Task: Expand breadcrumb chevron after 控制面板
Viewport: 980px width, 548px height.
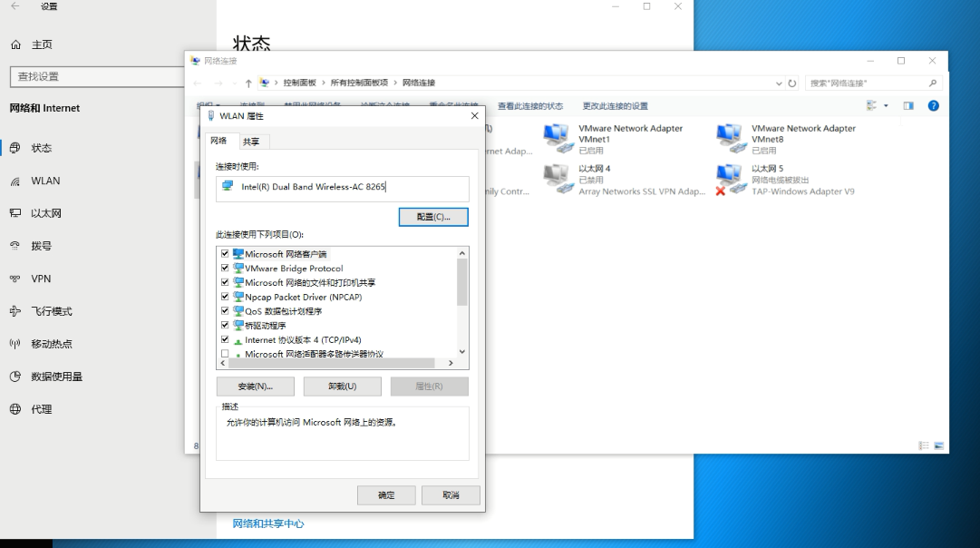Action: 324,83
